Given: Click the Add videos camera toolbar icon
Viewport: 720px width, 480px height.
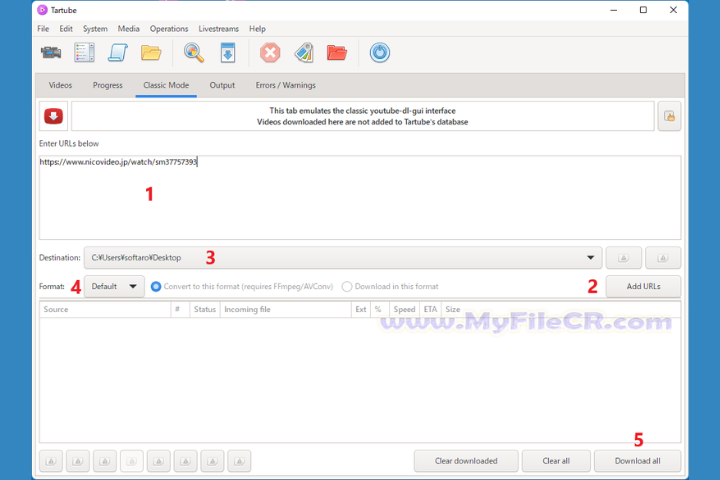Looking at the screenshot, I should coord(51,52).
